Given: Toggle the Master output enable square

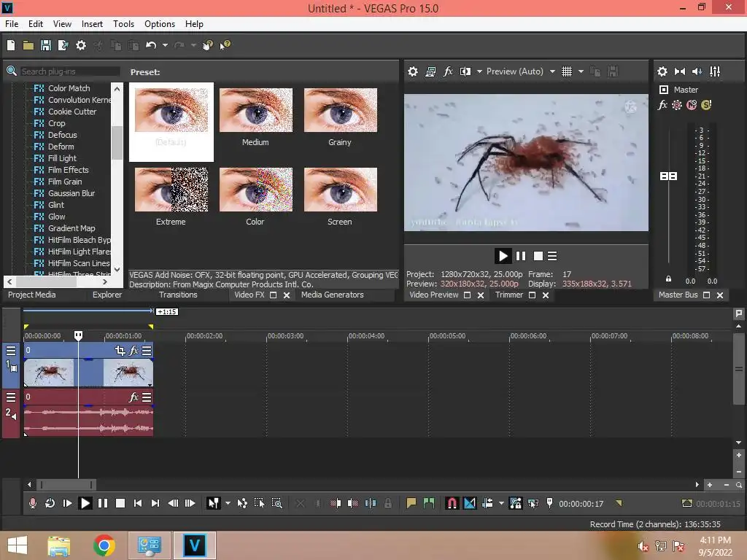Looking at the screenshot, I should tap(664, 90).
